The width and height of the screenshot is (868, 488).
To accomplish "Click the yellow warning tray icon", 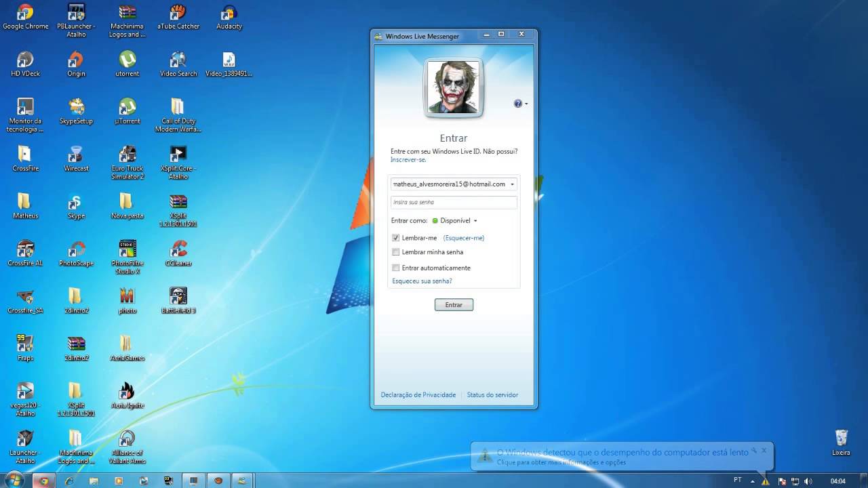I will click(x=766, y=481).
